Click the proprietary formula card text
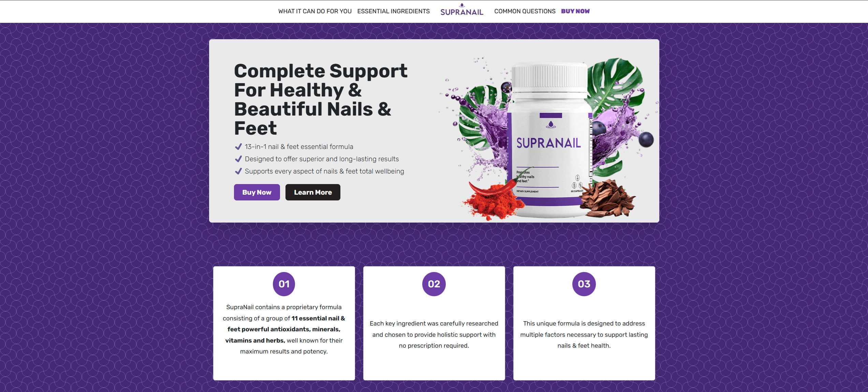Viewport: 868px width, 392px height. 284,329
